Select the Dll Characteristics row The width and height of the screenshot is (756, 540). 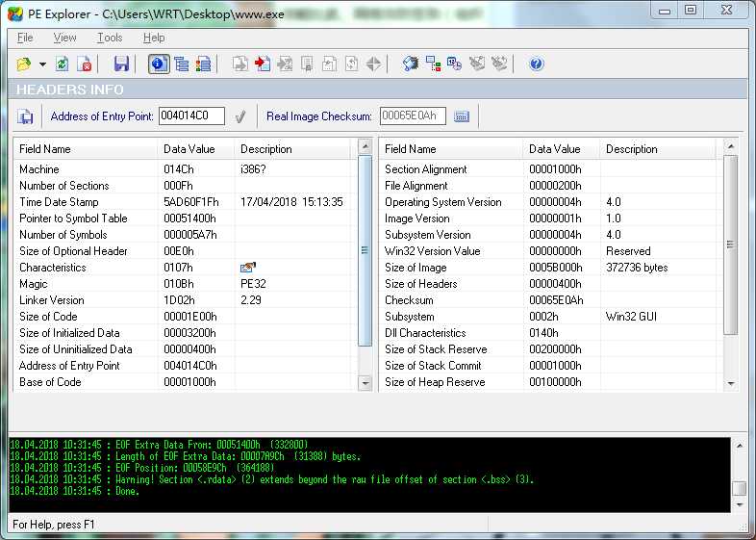click(x=551, y=333)
